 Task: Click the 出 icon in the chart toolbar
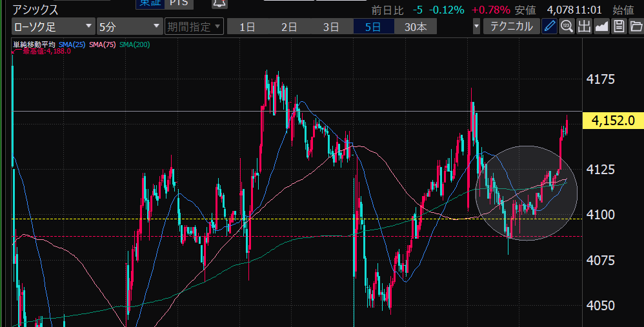click(x=584, y=26)
